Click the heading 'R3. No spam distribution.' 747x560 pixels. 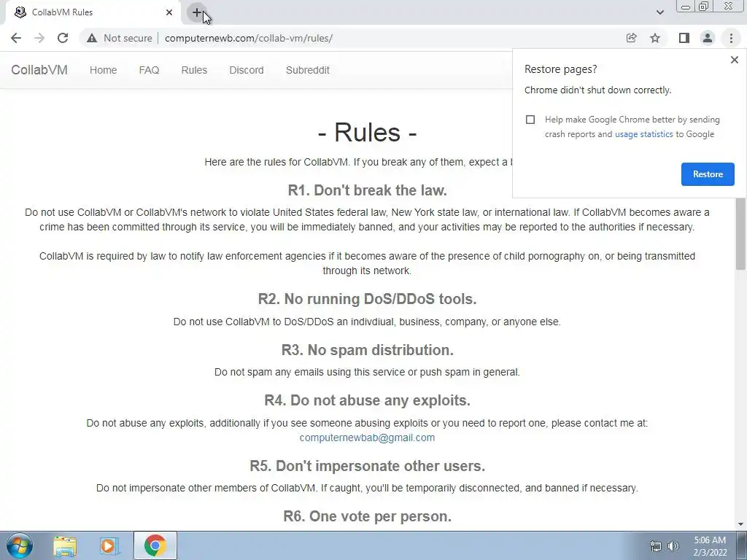[368, 350]
